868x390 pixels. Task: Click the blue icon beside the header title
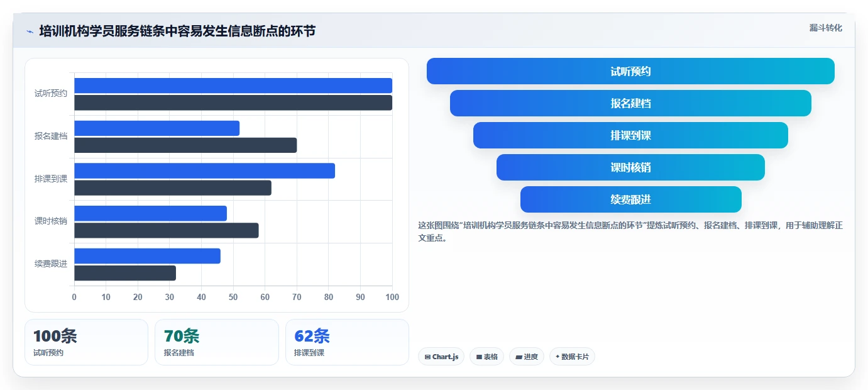tap(30, 31)
